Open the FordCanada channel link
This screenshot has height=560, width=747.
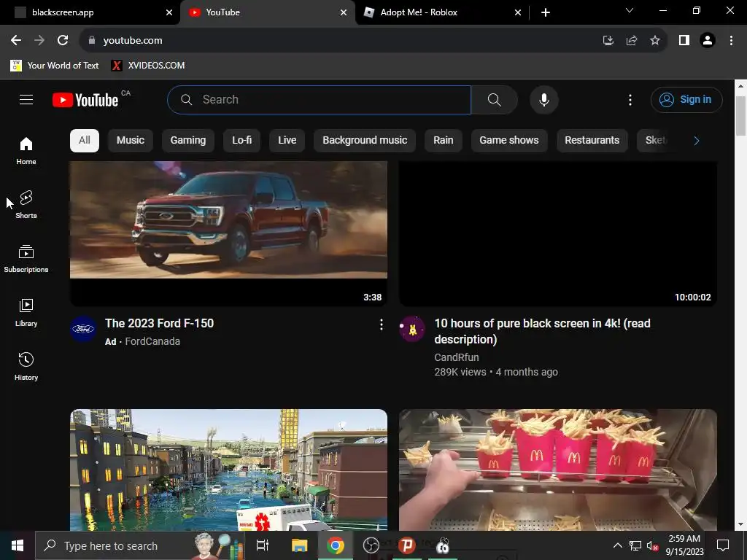pos(152,341)
